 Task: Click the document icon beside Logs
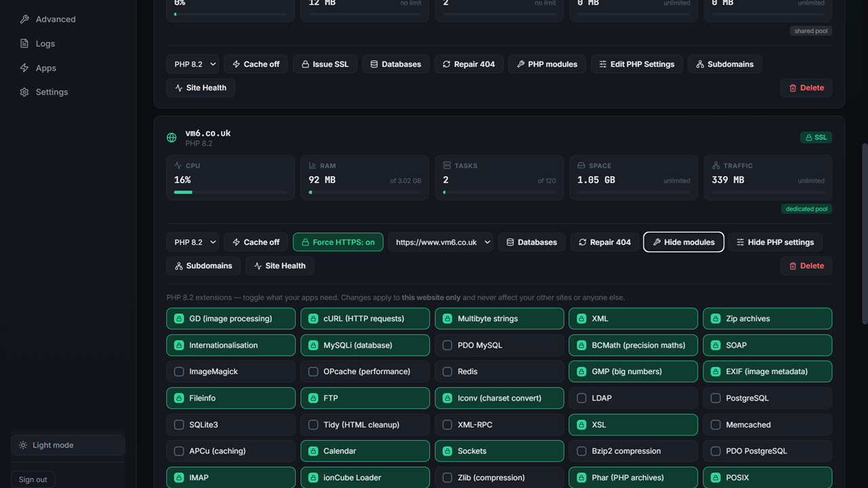[24, 43]
